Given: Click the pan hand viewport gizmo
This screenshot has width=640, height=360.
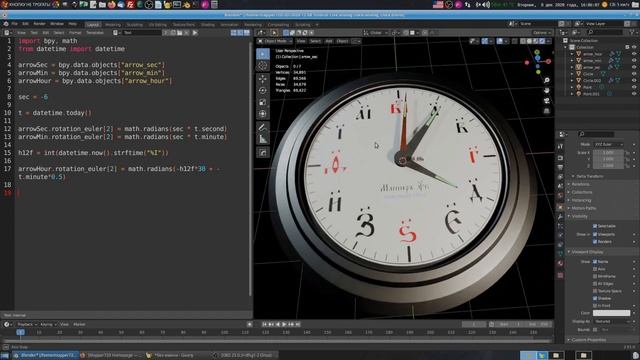Looking at the screenshot, I should (547, 91).
